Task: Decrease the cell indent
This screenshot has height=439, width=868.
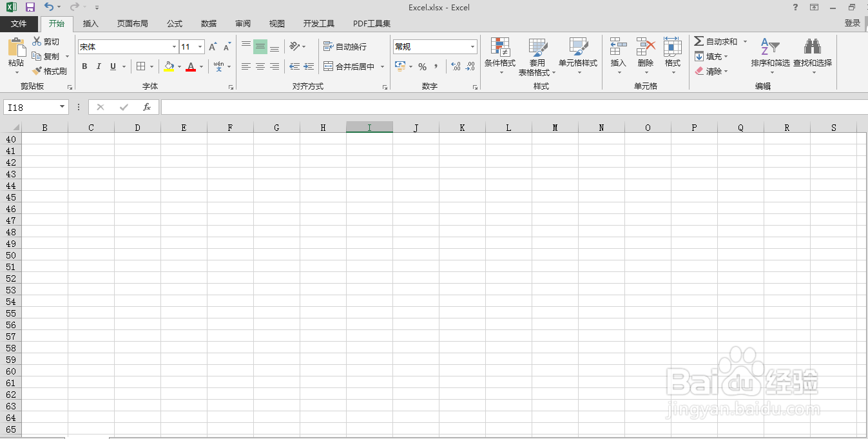Action: click(294, 66)
